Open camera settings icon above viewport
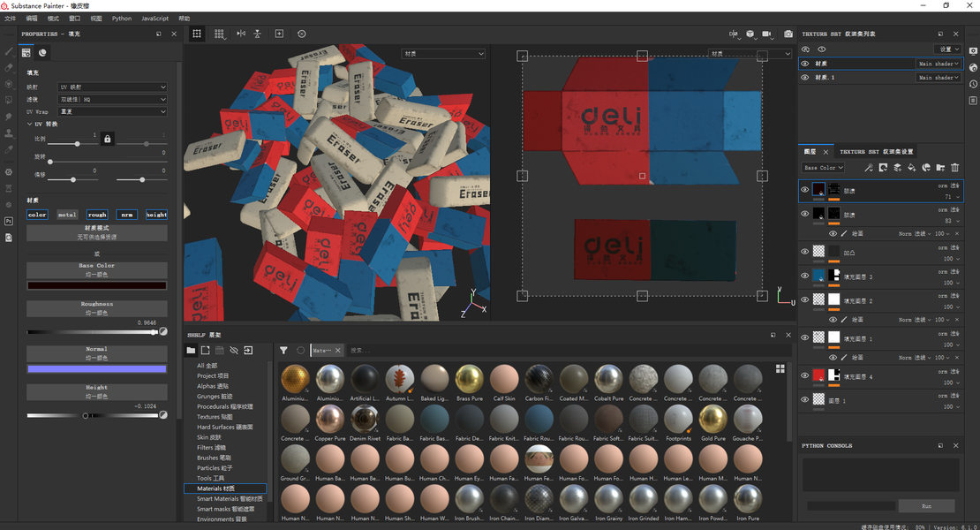This screenshot has height=530, width=980. 767,34
